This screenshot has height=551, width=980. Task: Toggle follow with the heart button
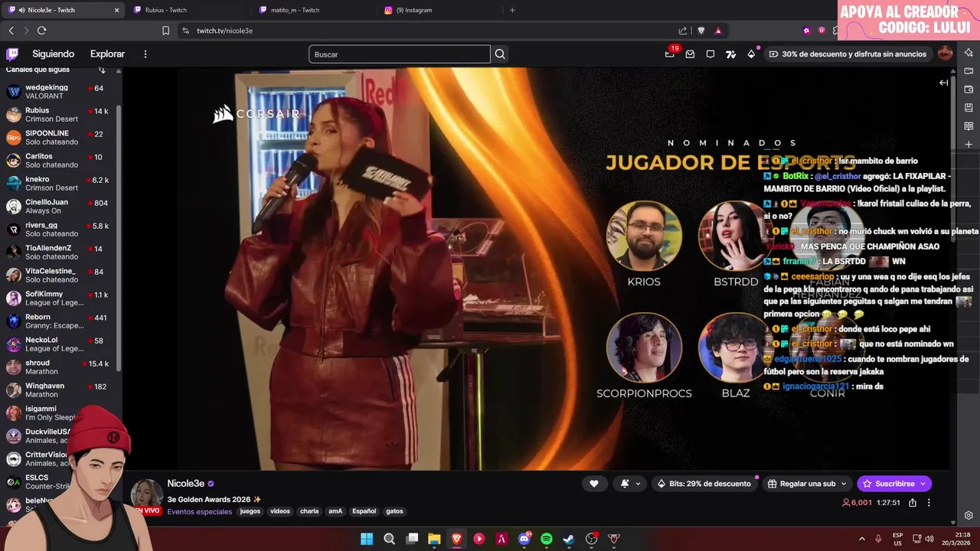point(594,484)
